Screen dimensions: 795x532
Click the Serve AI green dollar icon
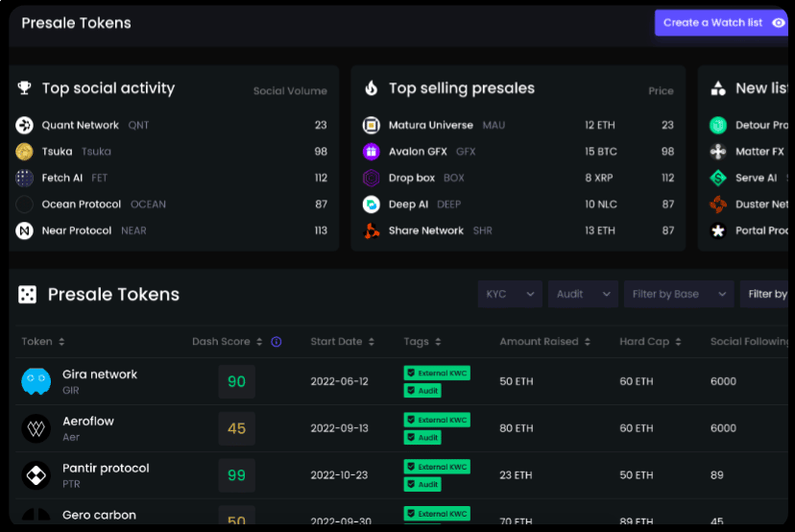click(x=718, y=178)
